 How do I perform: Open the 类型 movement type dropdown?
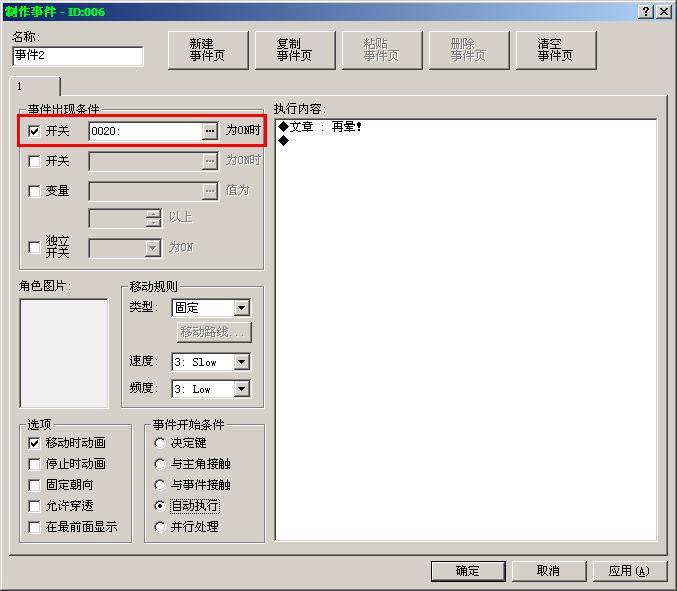click(x=242, y=308)
